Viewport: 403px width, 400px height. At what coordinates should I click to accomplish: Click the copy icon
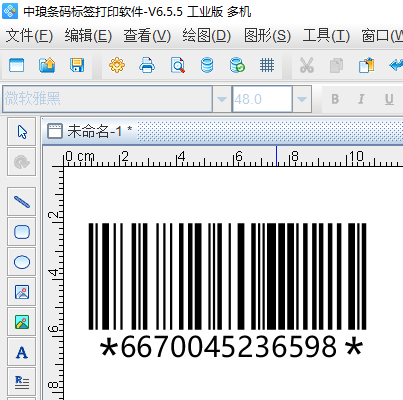click(x=336, y=65)
